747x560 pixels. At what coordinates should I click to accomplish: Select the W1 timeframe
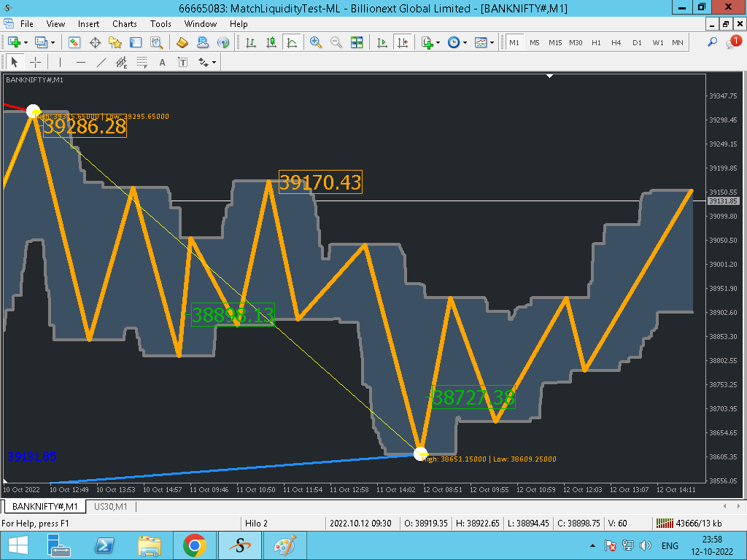click(x=658, y=42)
